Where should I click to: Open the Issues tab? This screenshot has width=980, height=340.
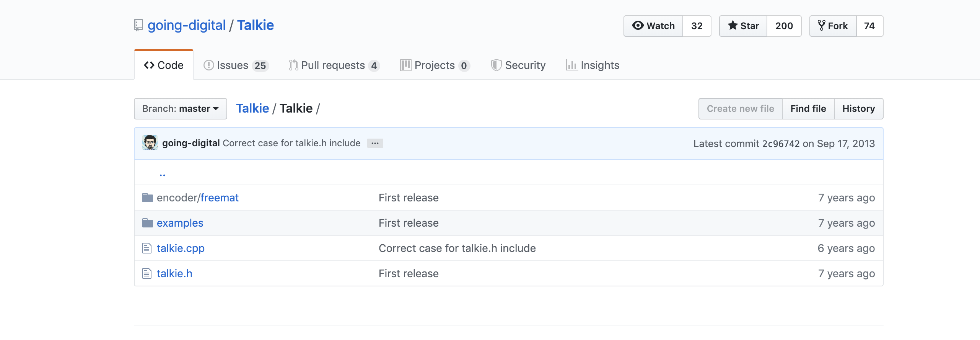pos(236,65)
